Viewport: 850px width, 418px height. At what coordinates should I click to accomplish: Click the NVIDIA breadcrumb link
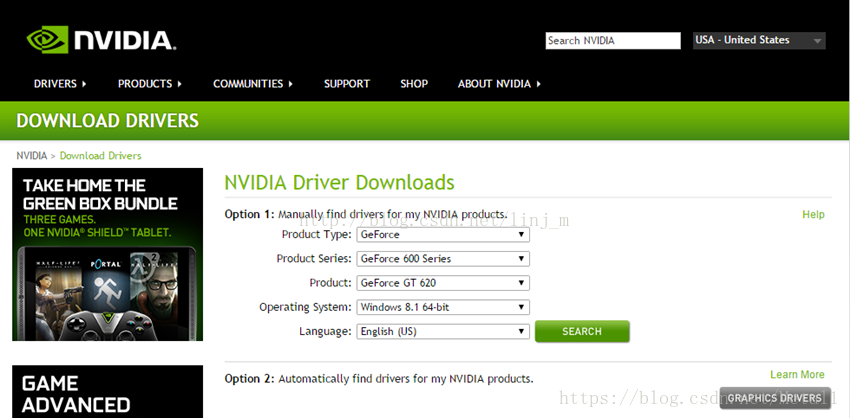tap(31, 156)
